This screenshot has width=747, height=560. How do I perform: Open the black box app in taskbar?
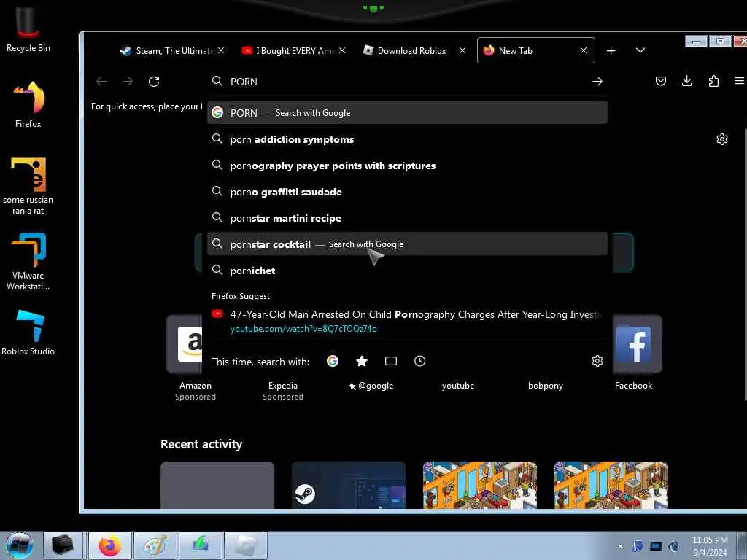point(63,545)
